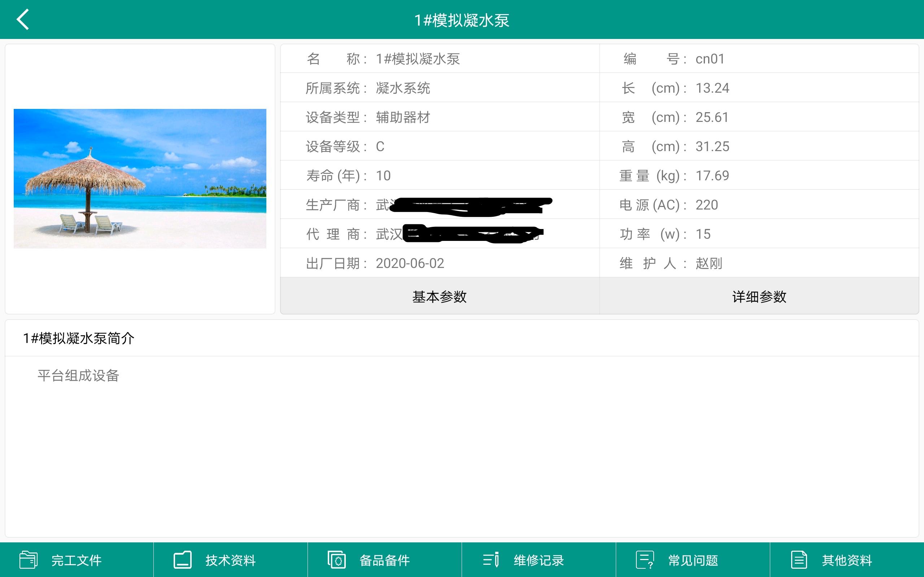Click the 1#模拟凝水泵简介 section header
924x577 pixels.
point(79,338)
